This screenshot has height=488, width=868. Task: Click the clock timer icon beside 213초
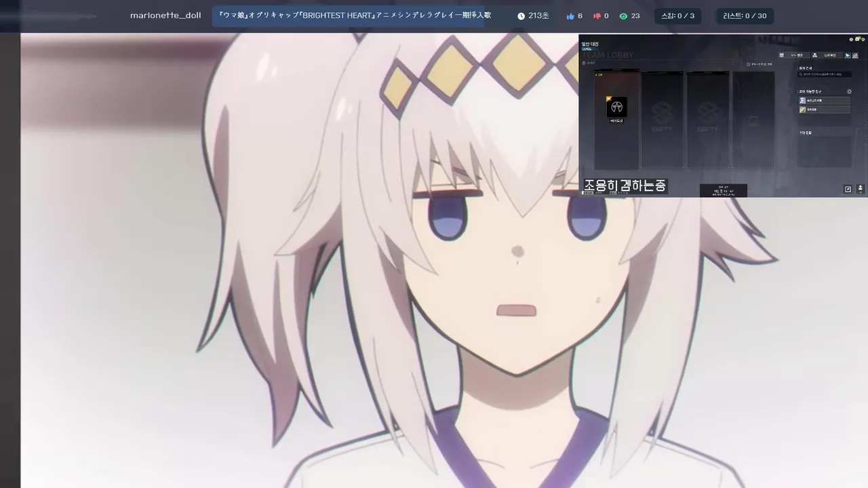(x=521, y=16)
